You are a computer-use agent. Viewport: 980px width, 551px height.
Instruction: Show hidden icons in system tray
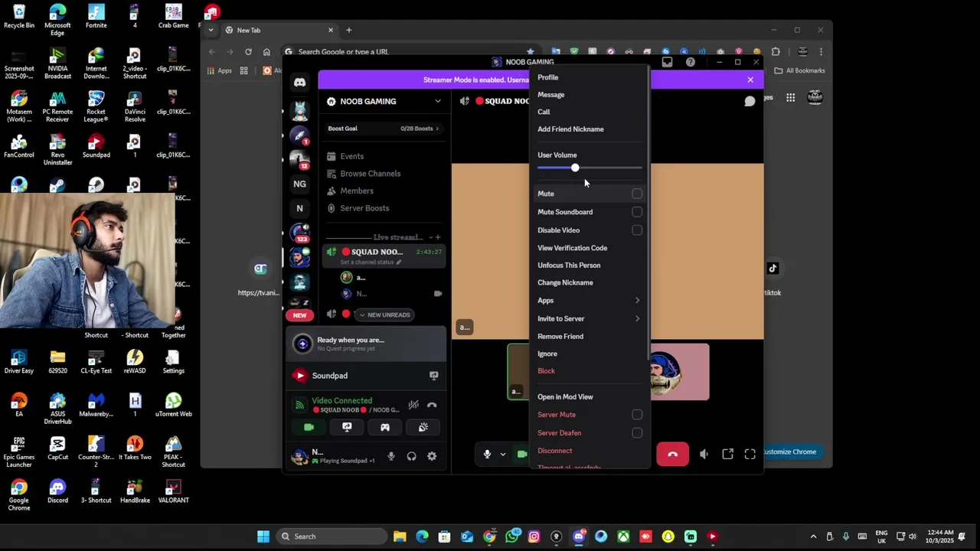click(x=813, y=536)
